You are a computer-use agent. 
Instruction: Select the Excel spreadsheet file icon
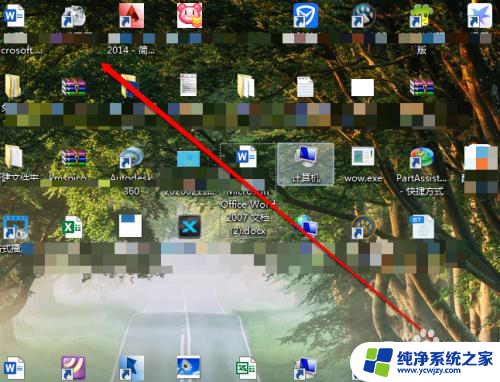[x=72, y=227]
